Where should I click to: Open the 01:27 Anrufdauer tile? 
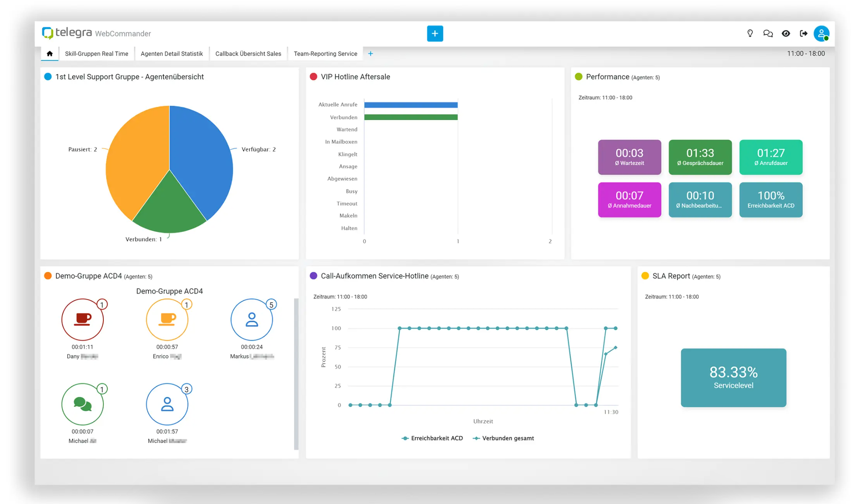tap(771, 157)
